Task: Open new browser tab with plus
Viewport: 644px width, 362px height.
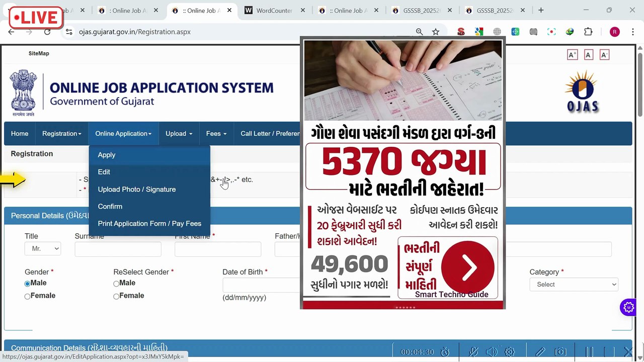Action: click(541, 10)
